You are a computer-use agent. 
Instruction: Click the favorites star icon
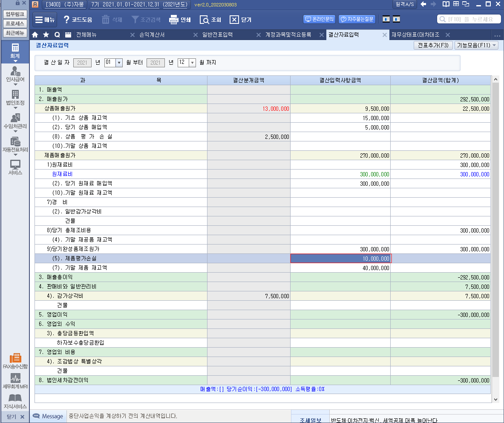click(46, 35)
